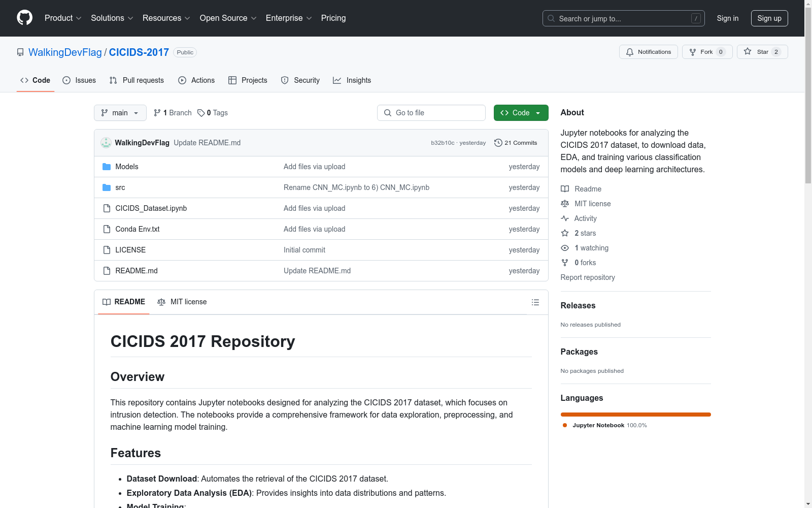Click the file icon of README.md

point(107,271)
